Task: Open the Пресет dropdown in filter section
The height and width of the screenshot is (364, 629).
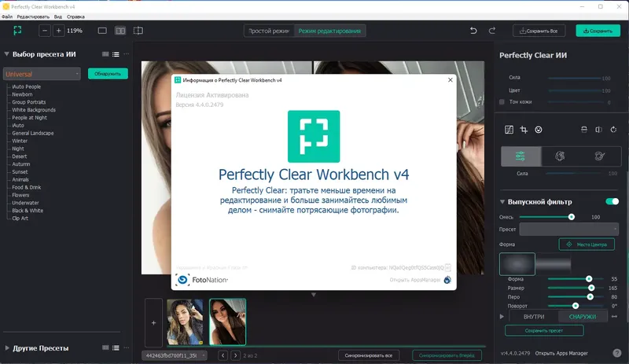Action: (x=568, y=229)
